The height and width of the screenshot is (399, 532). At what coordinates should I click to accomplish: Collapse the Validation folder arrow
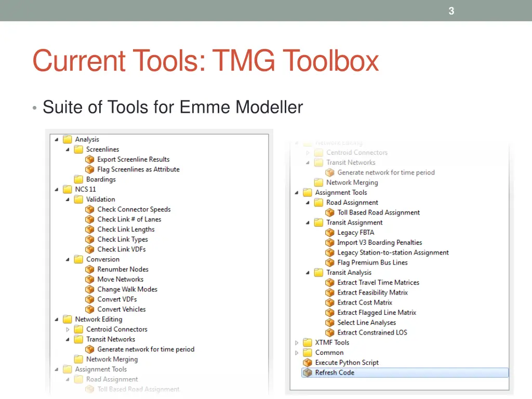[x=68, y=199]
